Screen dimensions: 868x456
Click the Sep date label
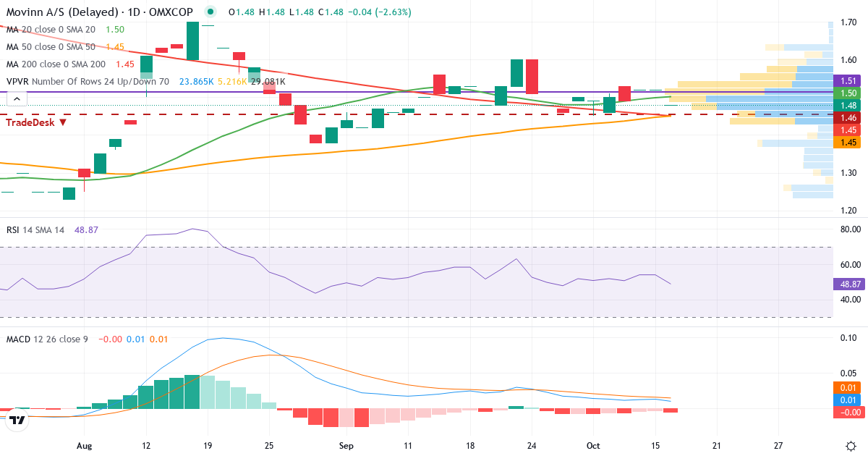point(346,445)
